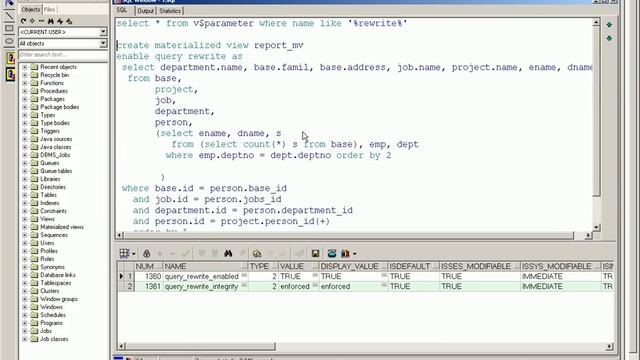The height and width of the screenshot is (360, 640).
Task: Expand the Materialized views tree node
Action: point(24,227)
